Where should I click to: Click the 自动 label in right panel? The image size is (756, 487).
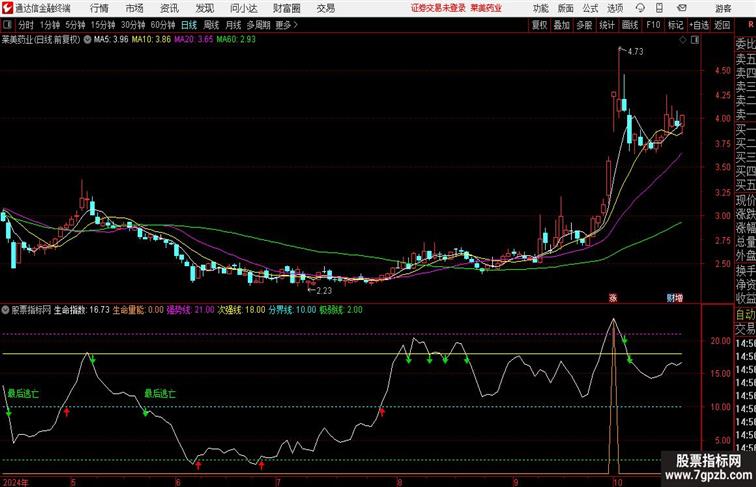pyautogui.click(x=745, y=314)
